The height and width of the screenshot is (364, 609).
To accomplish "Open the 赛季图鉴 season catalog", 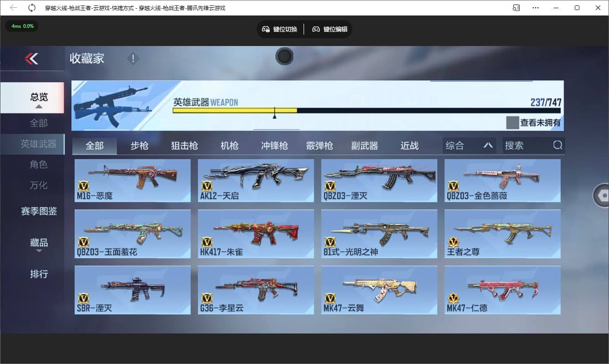I will coord(39,211).
